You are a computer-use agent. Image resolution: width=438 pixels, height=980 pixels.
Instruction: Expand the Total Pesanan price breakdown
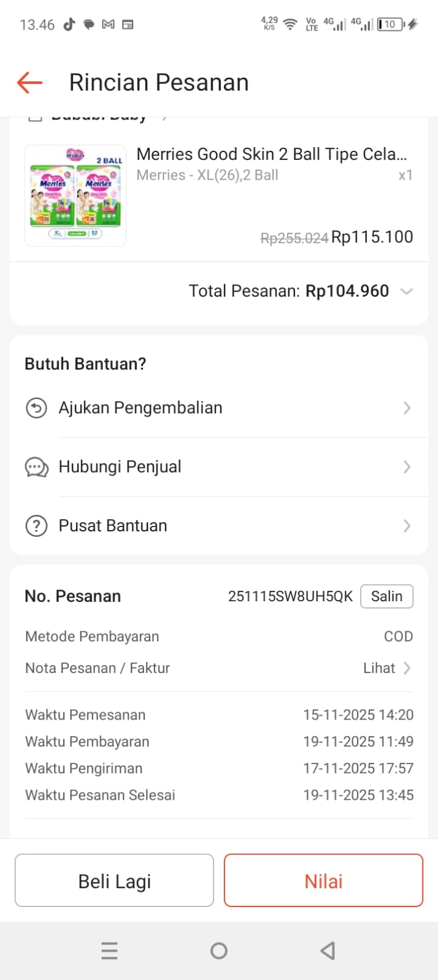[406, 291]
